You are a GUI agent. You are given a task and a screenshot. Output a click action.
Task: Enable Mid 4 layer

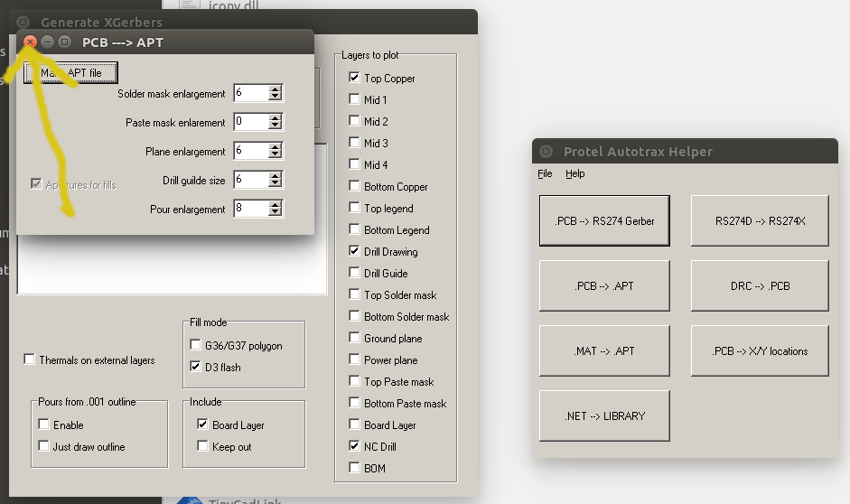pos(354,164)
